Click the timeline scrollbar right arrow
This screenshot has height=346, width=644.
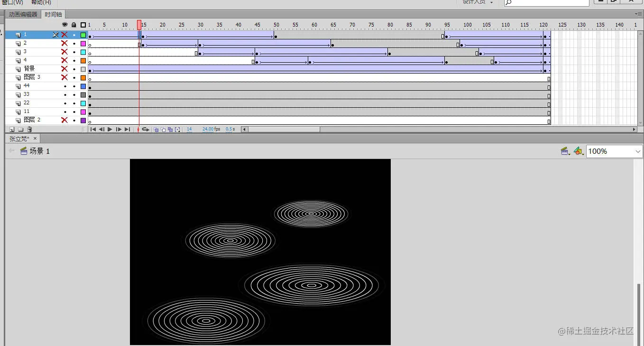[x=634, y=129]
